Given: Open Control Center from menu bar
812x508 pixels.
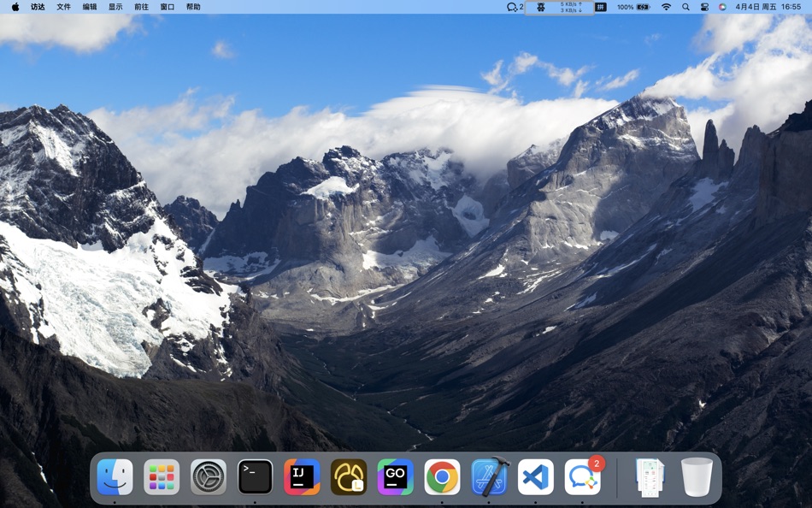Looking at the screenshot, I should [x=703, y=9].
